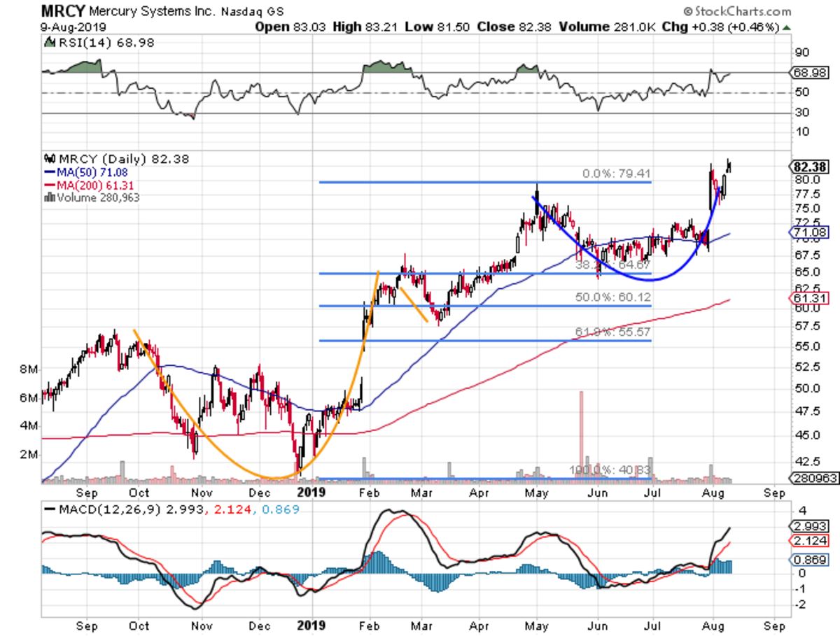The width and height of the screenshot is (840, 636).
Task: Click the RSI(14) indicator legend icon
Action: tap(49, 43)
